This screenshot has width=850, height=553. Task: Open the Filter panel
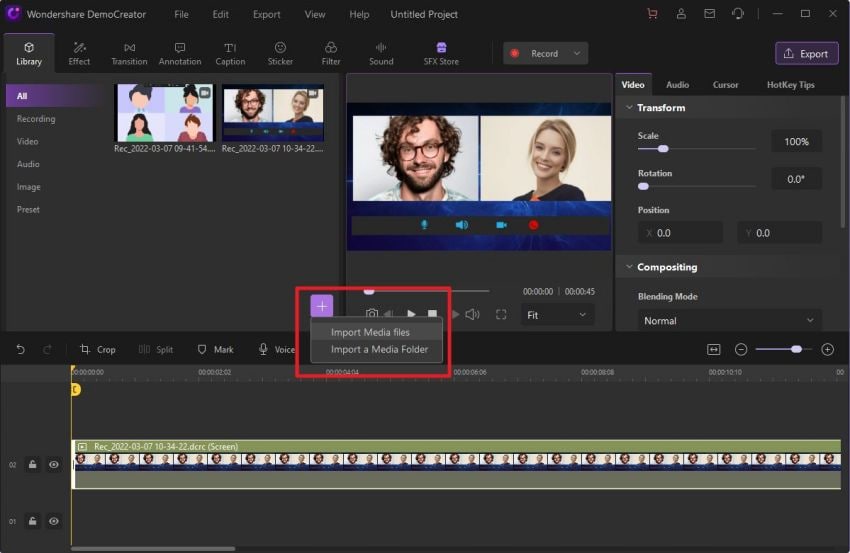click(x=331, y=54)
